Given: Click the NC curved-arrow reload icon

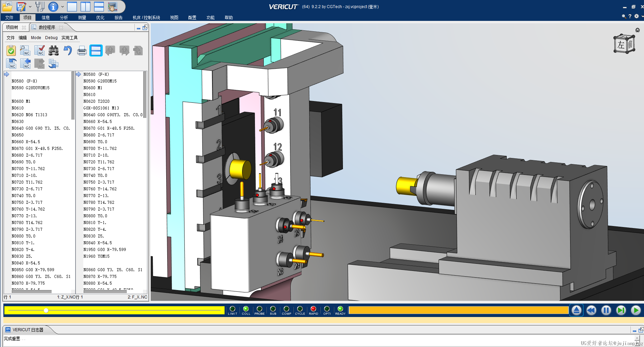Looking at the screenshot, I should (x=11, y=63).
